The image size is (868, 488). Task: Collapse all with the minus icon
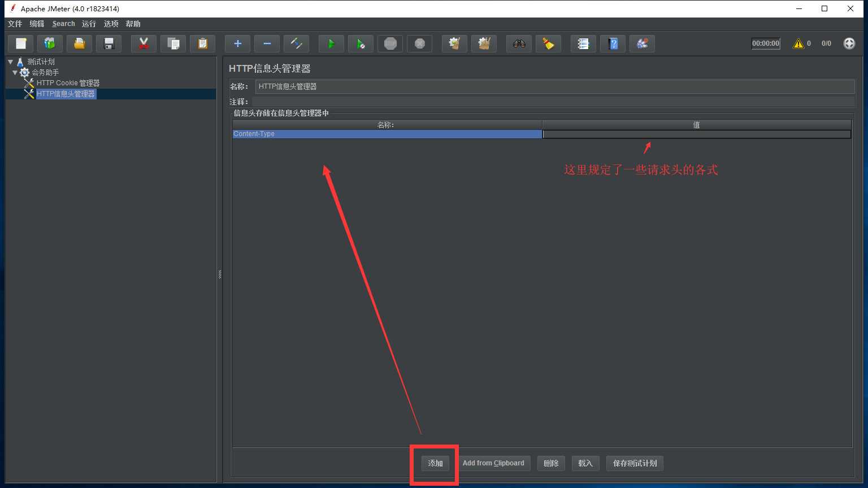click(x=267, y=43)
